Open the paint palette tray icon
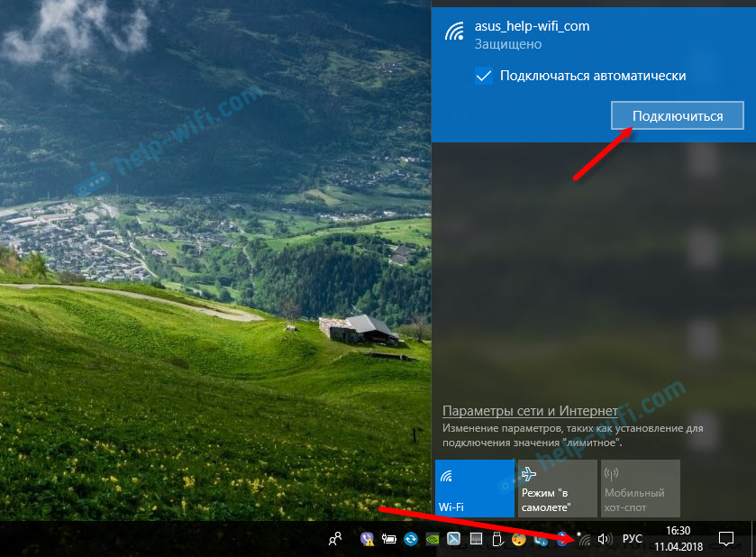Image resolution: width=756 pixels, height=557 pixels. [519, 539]
